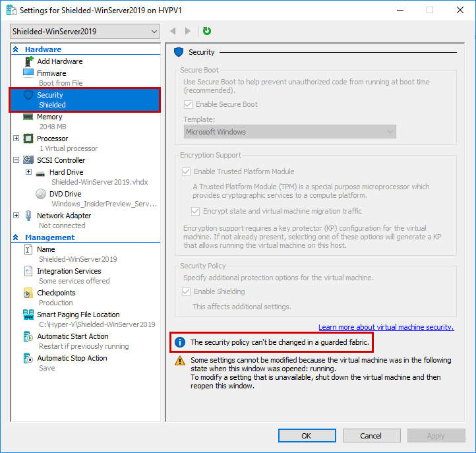Select Checkpoints in Management list
Screen dimensions: 476x453
56,293
